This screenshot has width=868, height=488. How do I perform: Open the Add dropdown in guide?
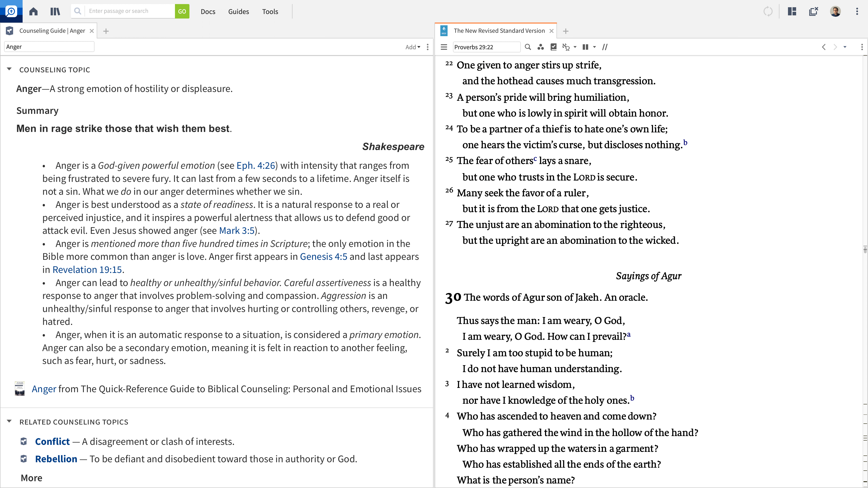pyautogui.click(x=413, y=47)
